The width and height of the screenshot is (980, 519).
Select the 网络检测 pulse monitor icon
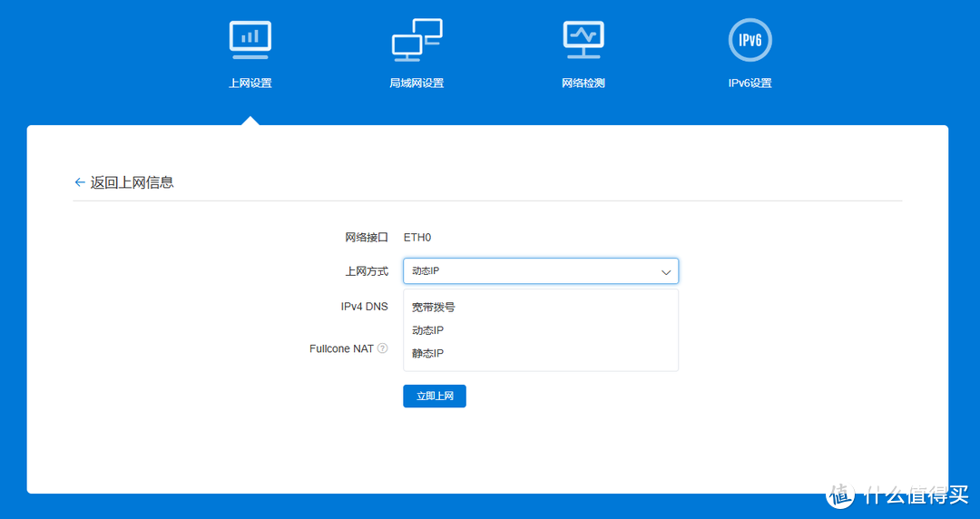(583, 39)
